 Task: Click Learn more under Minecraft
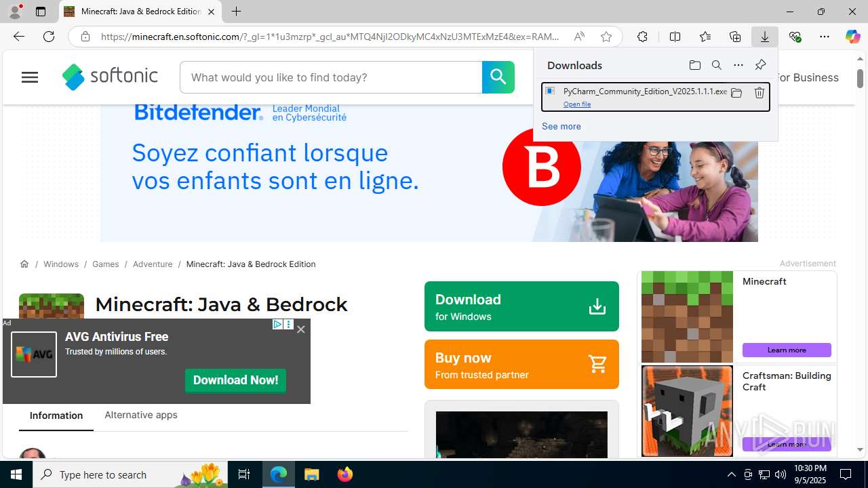pyautogui.click(x=787, y=350)
